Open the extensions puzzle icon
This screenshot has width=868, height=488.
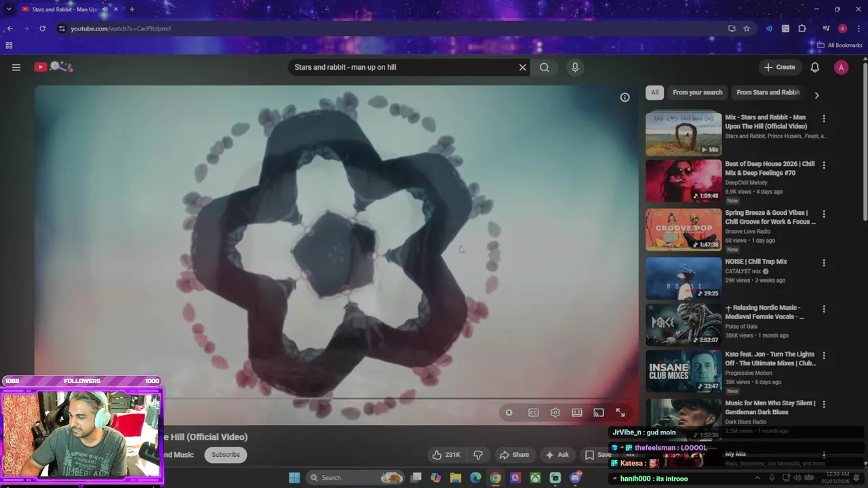(x=802, y=28)
